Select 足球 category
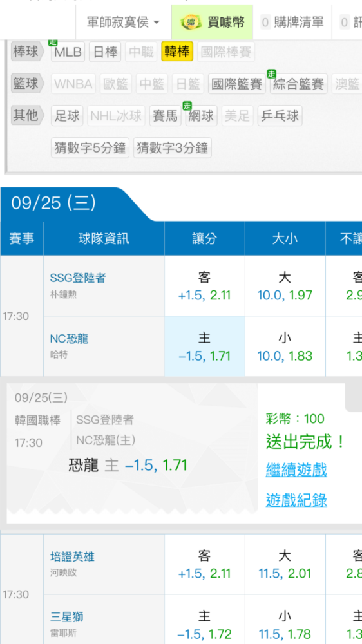The height and width of the screenshot is (644, 362). [x=68, y=115]
